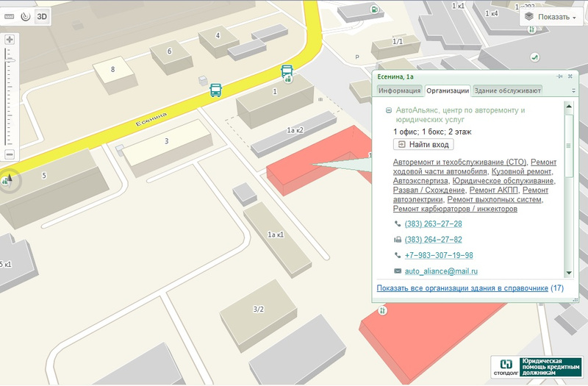Click the fax icon beside (383) 264-27-82

pyautogui.click(x=398, y=240)
